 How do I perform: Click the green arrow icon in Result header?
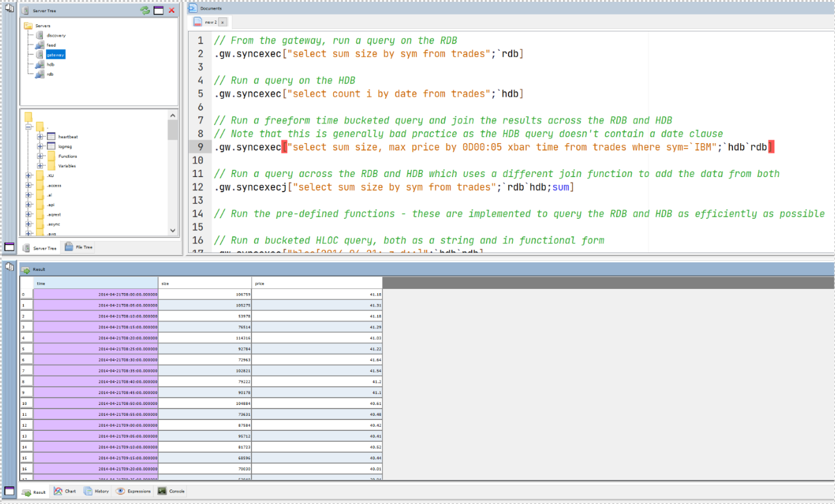[26, 270]
